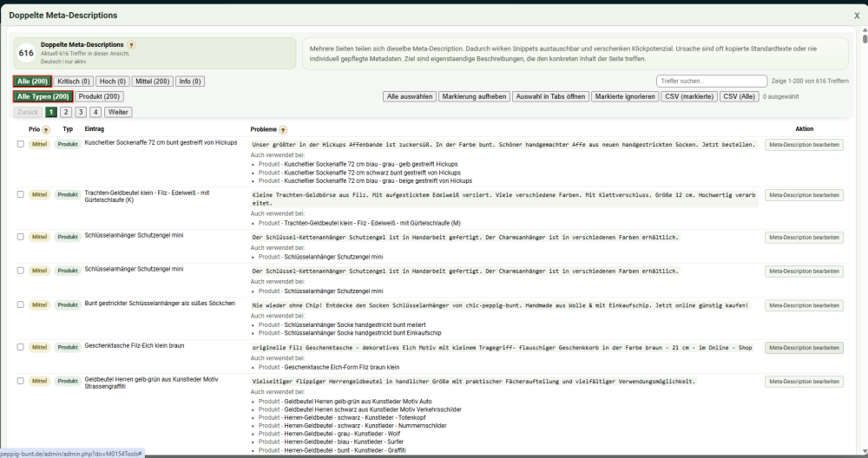Select Alle Typen (200) filter
The height and width of the screenshot is (458, 868).
43,96
